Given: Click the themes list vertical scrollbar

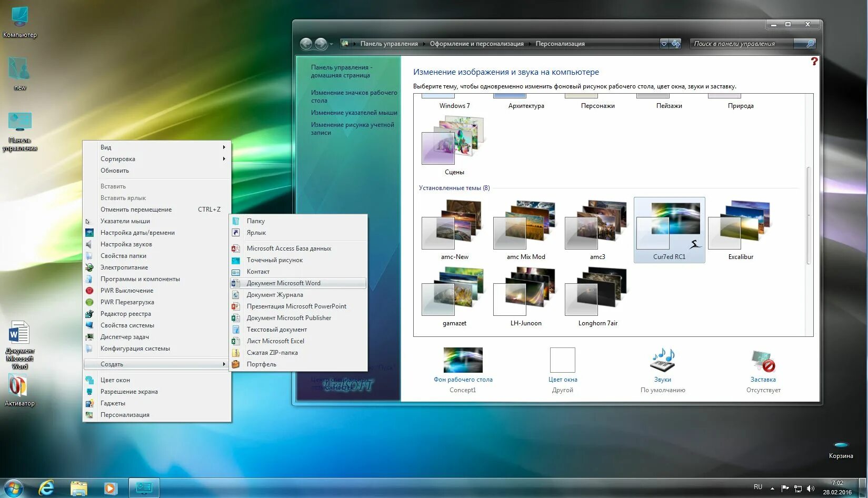Looking at the screenshot, I should coord(809,215).
